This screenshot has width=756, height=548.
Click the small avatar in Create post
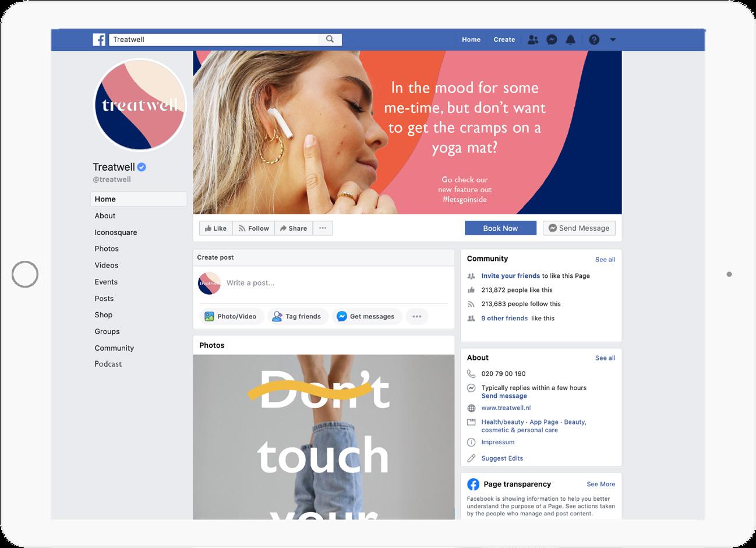pyautogui.click(x=210, y=283)
